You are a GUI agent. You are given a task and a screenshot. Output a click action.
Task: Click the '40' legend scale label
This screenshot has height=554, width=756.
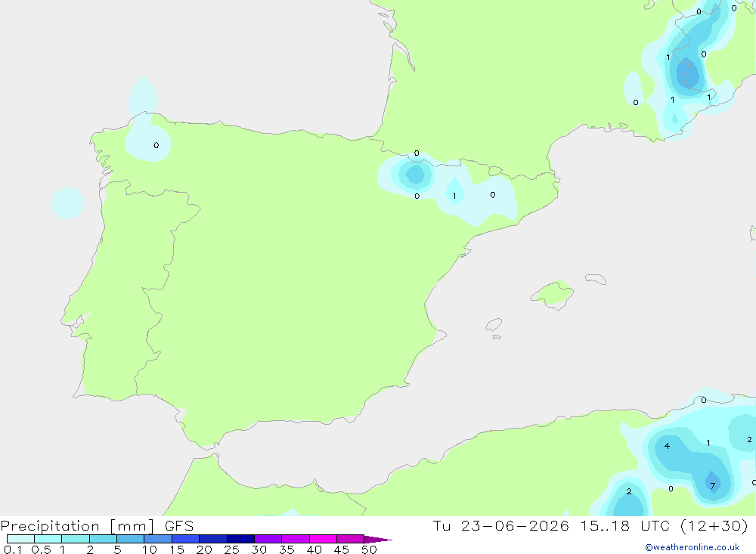point(314,549)
